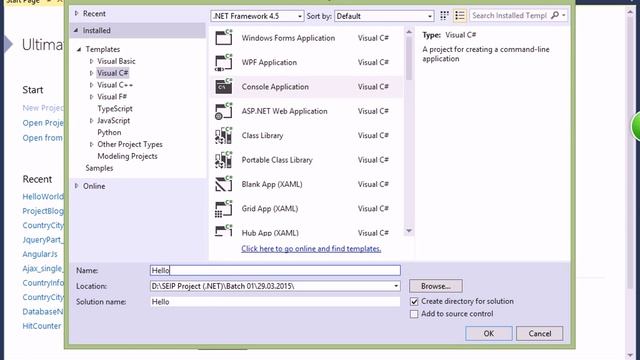Click Open from link on Start Page
Image resolution: width=640 pixels, height=360 pixels.
[43, 138]
